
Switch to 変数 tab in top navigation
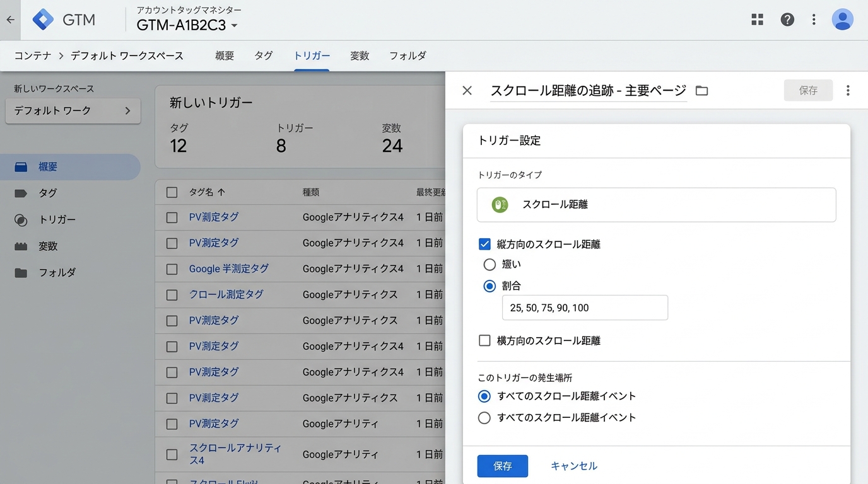click(360, 55)
